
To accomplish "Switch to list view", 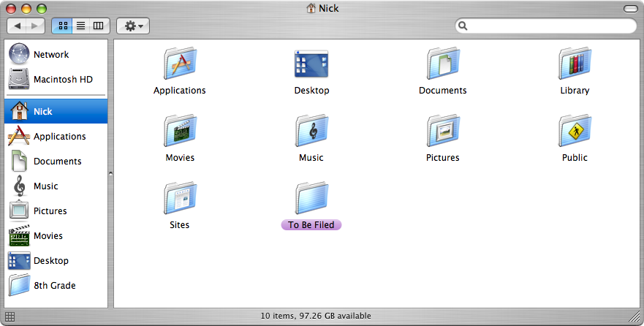I will pyautogui.click(x=81, y=26).
